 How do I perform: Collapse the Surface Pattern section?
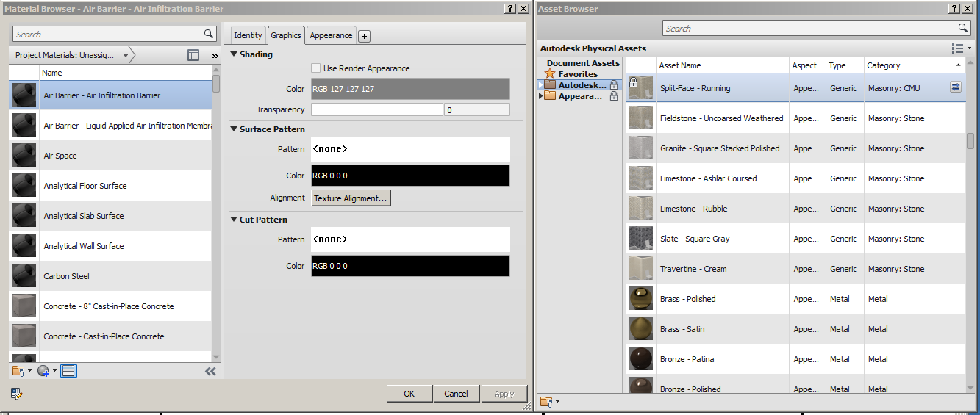(x=234, y=129)
